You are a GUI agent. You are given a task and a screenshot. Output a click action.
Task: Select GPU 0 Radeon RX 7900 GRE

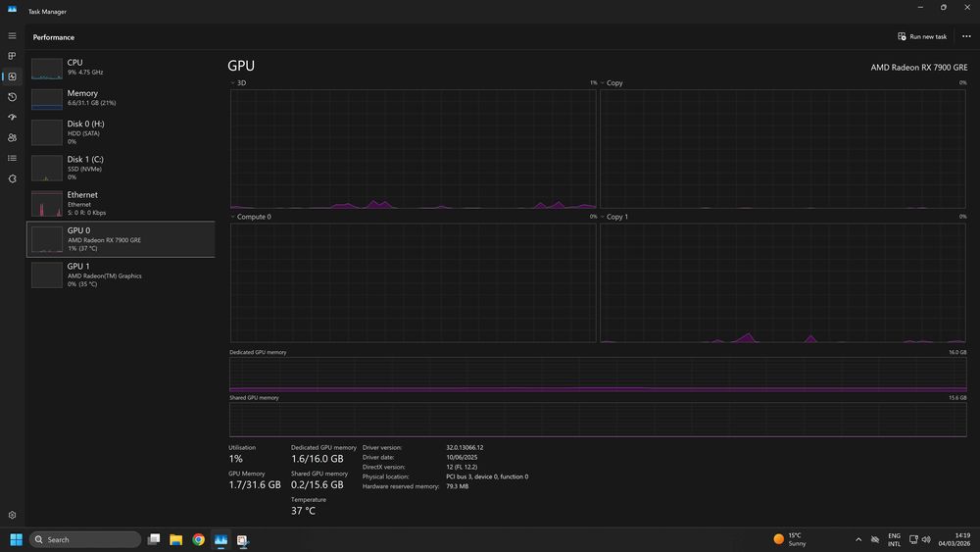click(121, 239)
